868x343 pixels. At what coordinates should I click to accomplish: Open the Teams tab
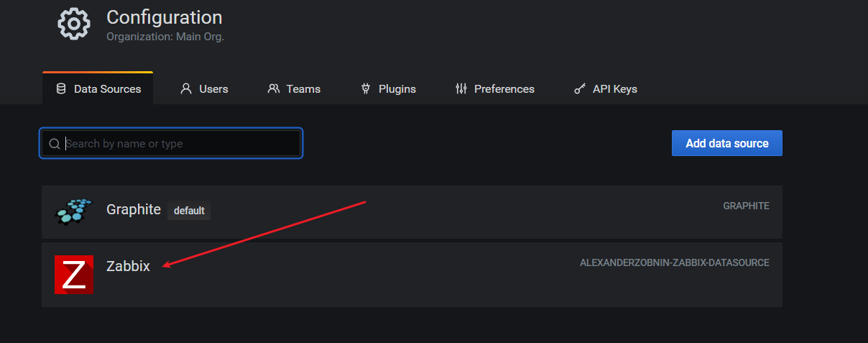pyautogui.click(x=294, y=89)
